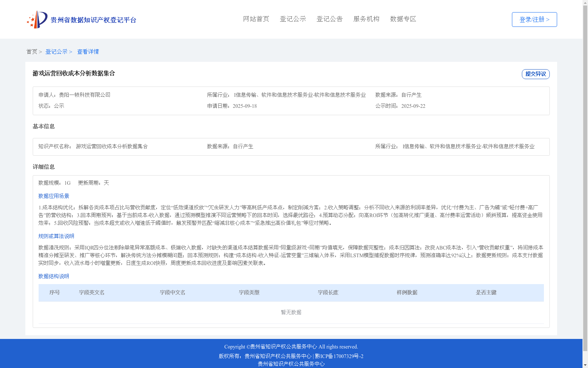Open the 网站首页 menu item
The width and height of the screenshot is (588, 368).
[256, 19]
